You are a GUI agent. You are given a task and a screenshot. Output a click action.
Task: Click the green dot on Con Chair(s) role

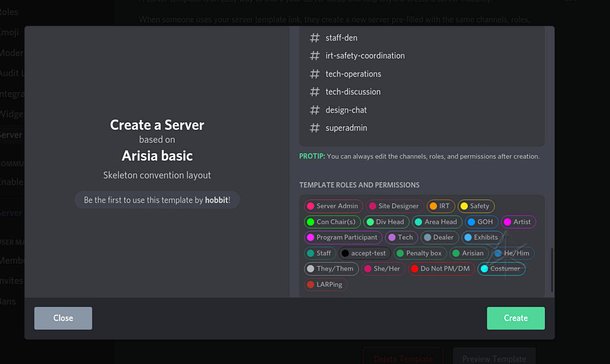pos(311,222)
